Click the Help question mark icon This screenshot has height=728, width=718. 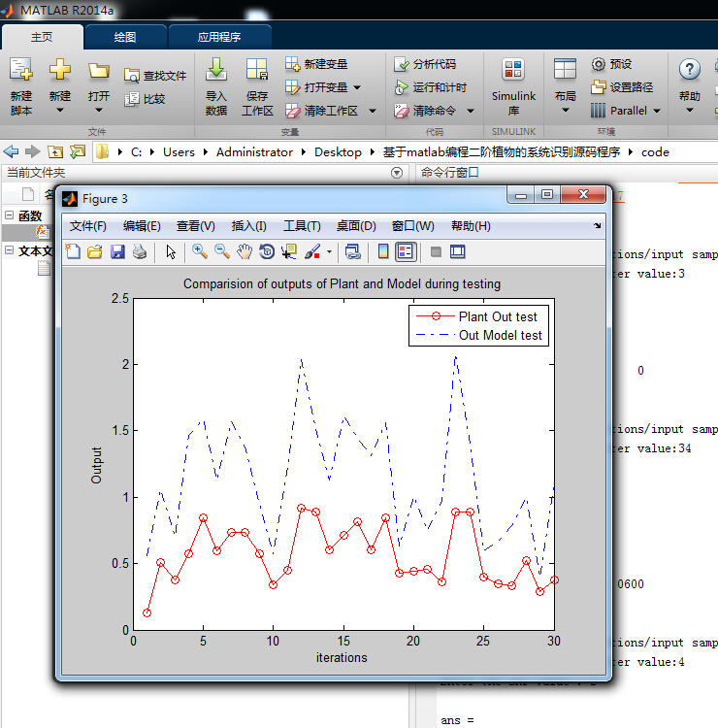point(690,70)
